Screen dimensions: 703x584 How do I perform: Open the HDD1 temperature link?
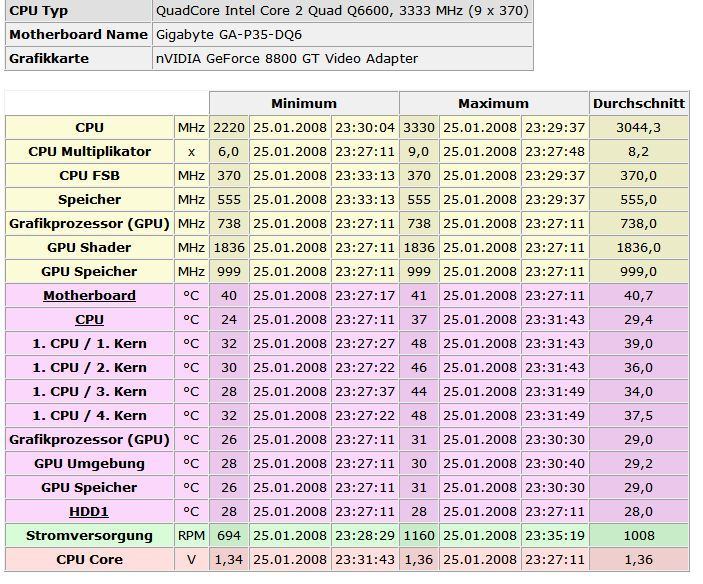[89, 511]
